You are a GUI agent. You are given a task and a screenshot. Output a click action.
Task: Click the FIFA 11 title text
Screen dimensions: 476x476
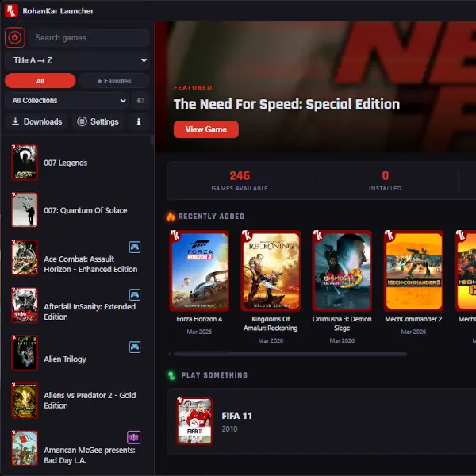pyautogui.click(x=237, y=416)
